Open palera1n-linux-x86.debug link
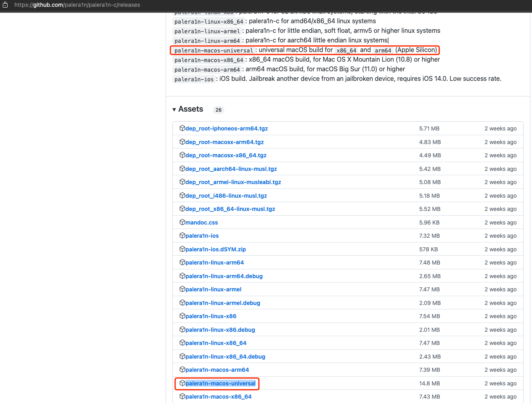 pos(220,330)
